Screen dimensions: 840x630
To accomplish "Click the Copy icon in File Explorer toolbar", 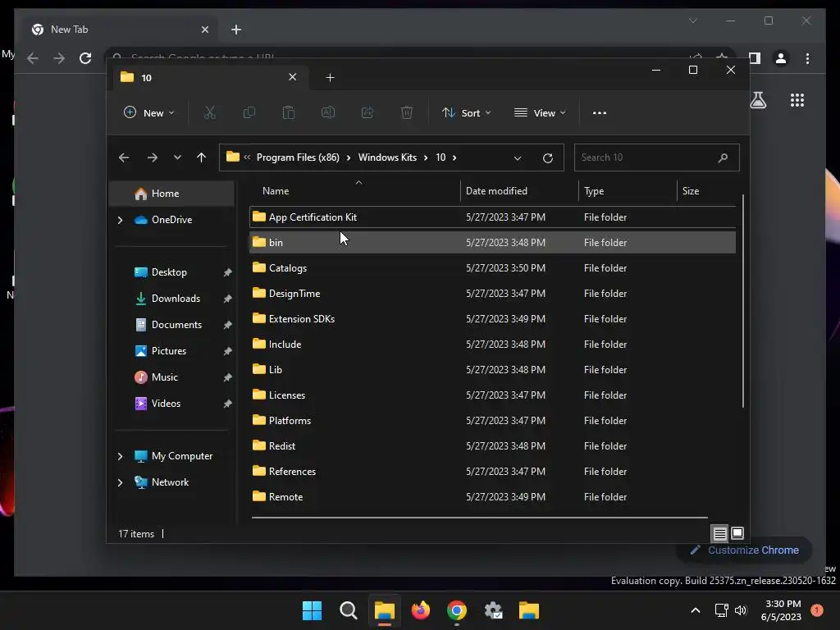I will tap(249, 112).
